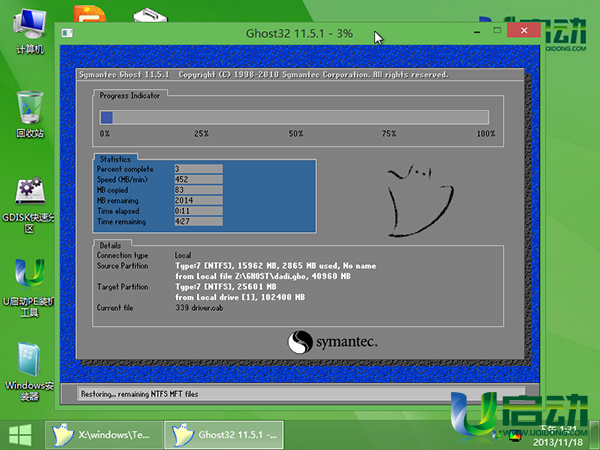
Task: Click the Speed value 452
Action: (198, 179)
